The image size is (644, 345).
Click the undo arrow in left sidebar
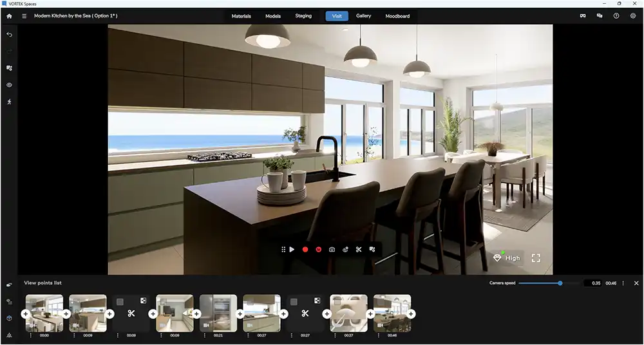click(9, 35)
